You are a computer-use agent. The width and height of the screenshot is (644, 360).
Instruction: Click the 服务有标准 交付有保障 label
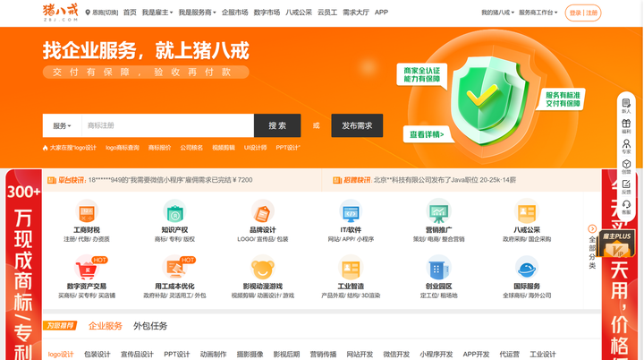point(563,99)
